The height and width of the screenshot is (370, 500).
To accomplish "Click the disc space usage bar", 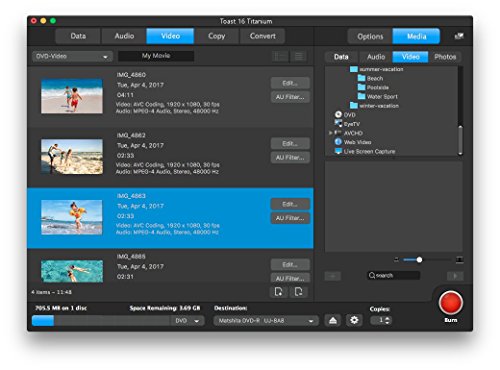I will tap(102, 321).
